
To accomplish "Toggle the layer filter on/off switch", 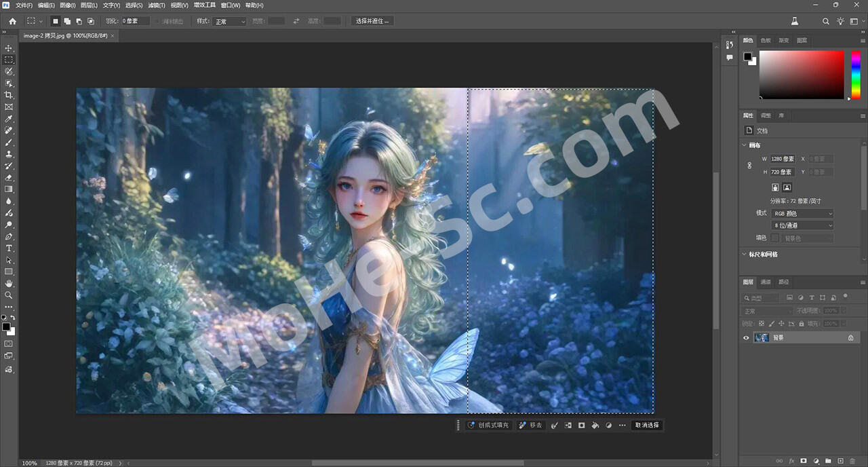I will 846,296.
